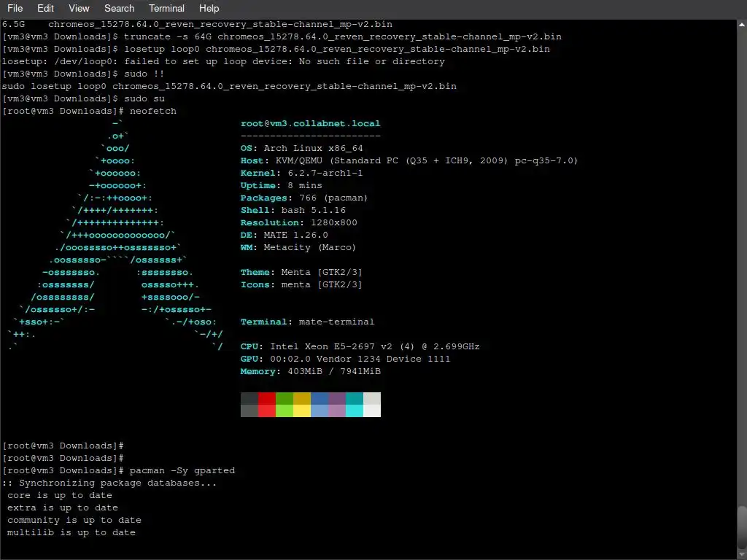Screen dimensions: 747x560
Task: Click the 'OS: Arch Linux x86_64' line
Action: pos(301,148)
